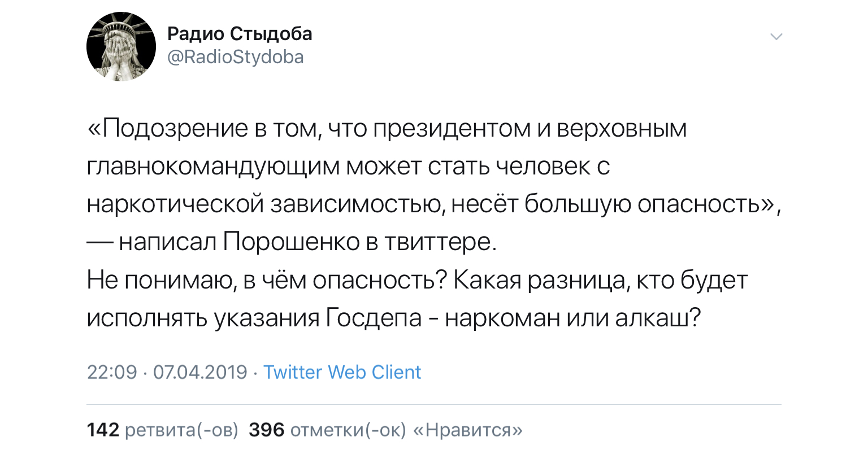The height and width of the screenshot is (450, 868).
Task: Click the phrase наркоман или алкаш
Action: tap(573, 318)
